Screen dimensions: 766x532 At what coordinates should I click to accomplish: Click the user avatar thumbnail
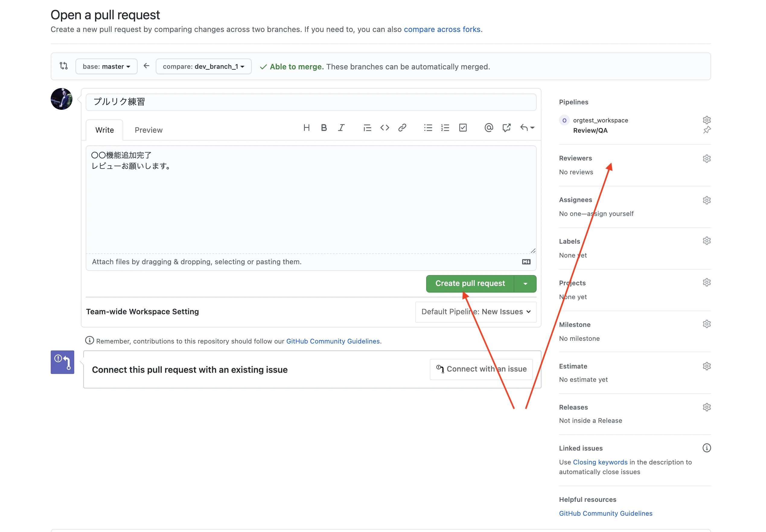click(x=61, y=99)
